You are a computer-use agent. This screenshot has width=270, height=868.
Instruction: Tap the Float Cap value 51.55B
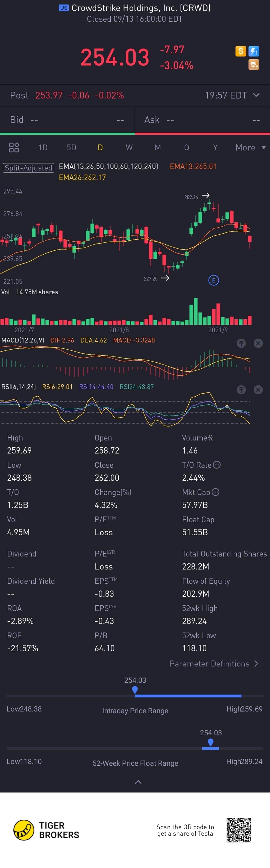(195, 532)
